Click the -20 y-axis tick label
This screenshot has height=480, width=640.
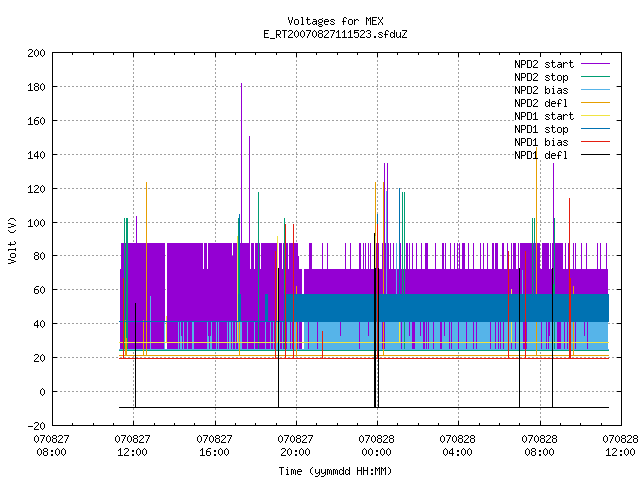click(x=36, y=426)
